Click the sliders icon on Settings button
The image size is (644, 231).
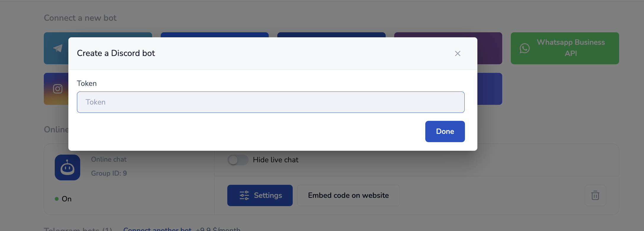244,195
